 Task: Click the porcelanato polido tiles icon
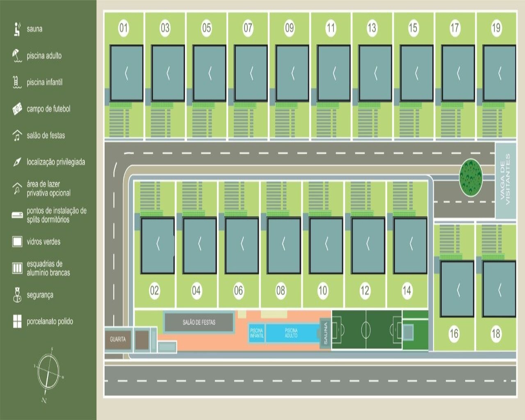coord(17,321)
